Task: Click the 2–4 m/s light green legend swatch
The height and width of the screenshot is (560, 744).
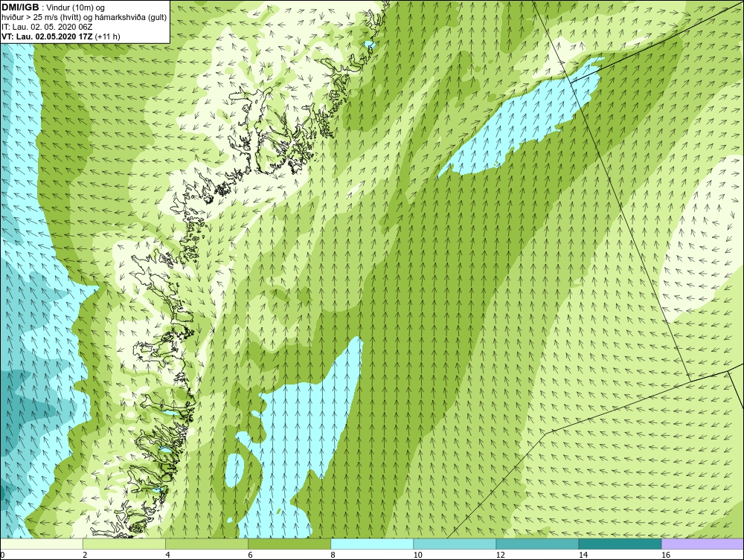Action: 124,544
